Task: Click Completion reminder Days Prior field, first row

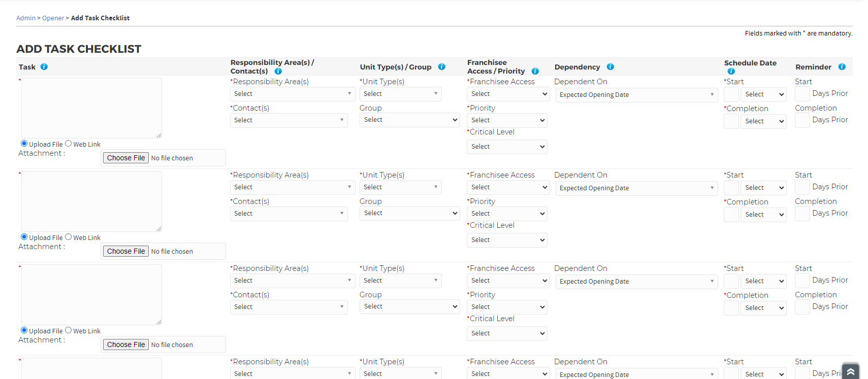Action: pos(802,120)
